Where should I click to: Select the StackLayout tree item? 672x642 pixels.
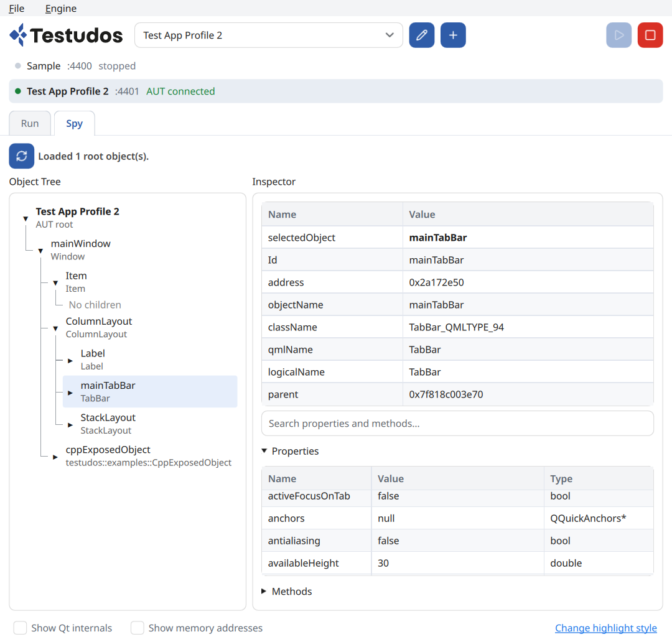(x=108, y=424)
